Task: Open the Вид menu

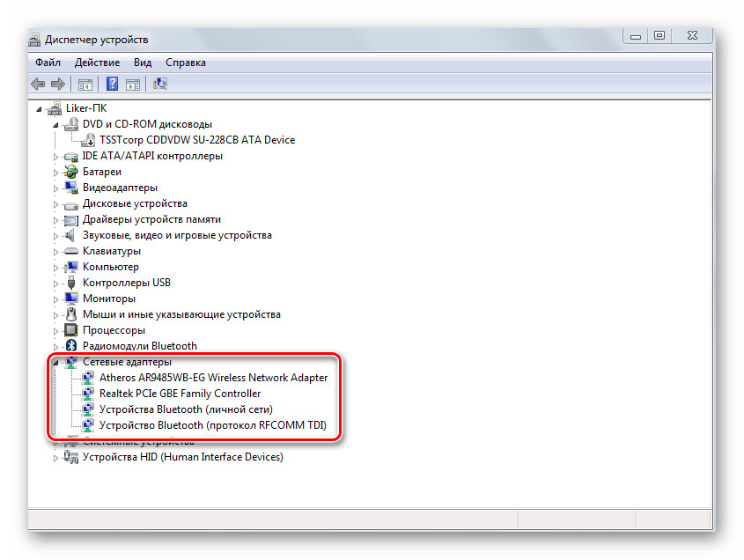Action: click(143, 63)
